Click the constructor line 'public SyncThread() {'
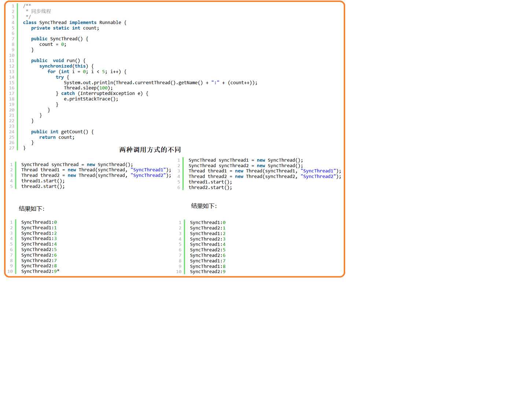Image resolution: width=521 pixels, height=420 pixels. coord(60,38)
